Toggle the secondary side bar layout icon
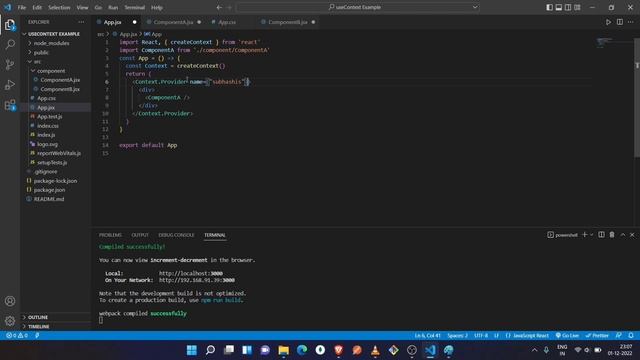The image size is (640, 360). pyautogui.click(x=568, y=7)
